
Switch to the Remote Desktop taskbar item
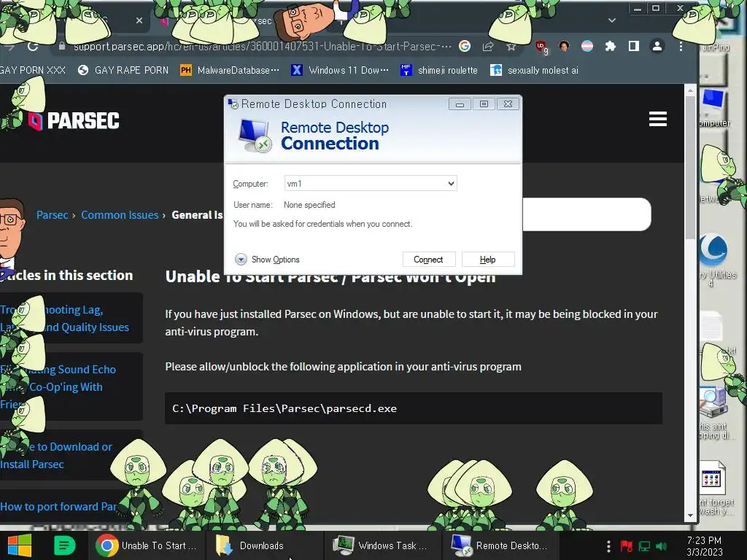coord(500,545)
